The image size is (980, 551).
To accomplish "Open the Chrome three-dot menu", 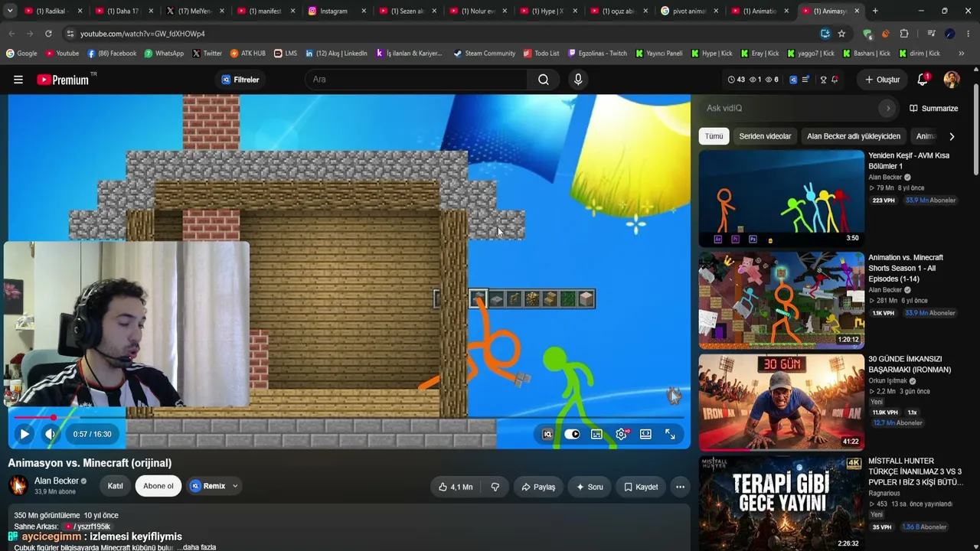I will [969, 34].
